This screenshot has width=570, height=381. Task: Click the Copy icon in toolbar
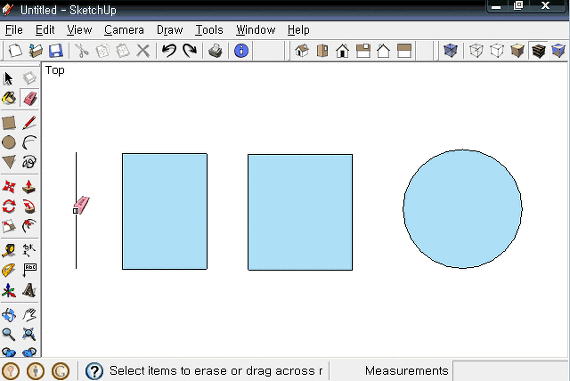tap(103, 51)
